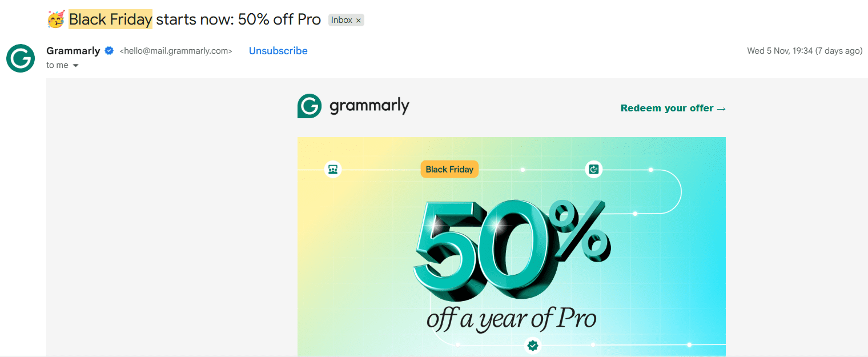Click the blue verified checkmark beside Grammarly
This screenshot has width=868, height=357.
[108, 50]
